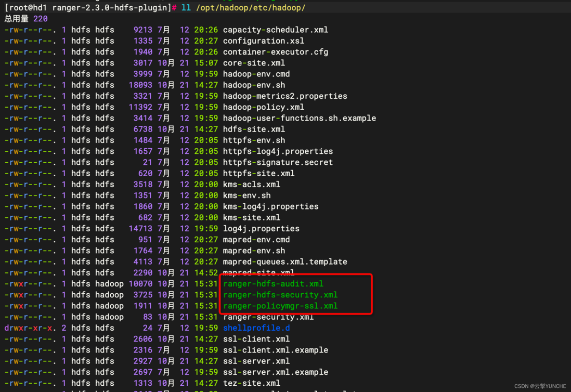571x392 pixels.
Task: Select drwxr-xr-x permissions of shellprofile.d
Action: pyautogui.click(x=31, y=328)
